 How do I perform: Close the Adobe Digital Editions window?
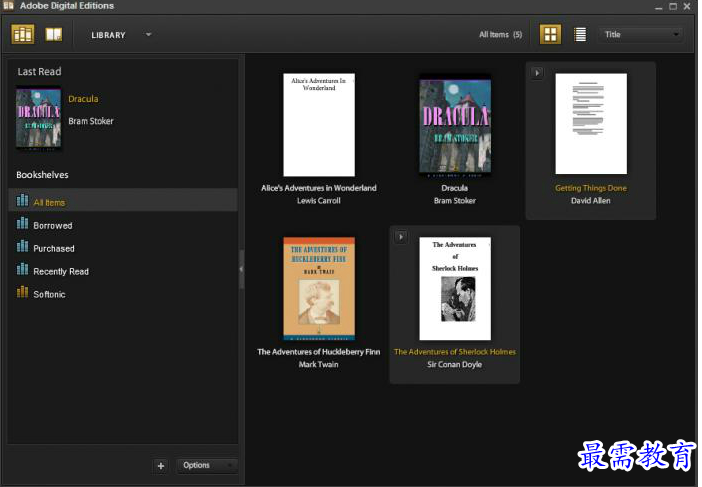tap(687, 6)
